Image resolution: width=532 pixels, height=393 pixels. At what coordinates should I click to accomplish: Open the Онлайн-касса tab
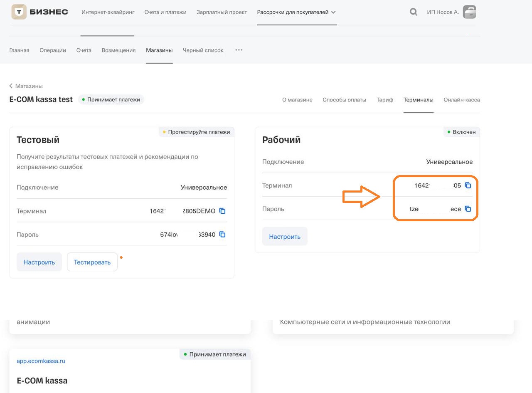click(461, 100)
